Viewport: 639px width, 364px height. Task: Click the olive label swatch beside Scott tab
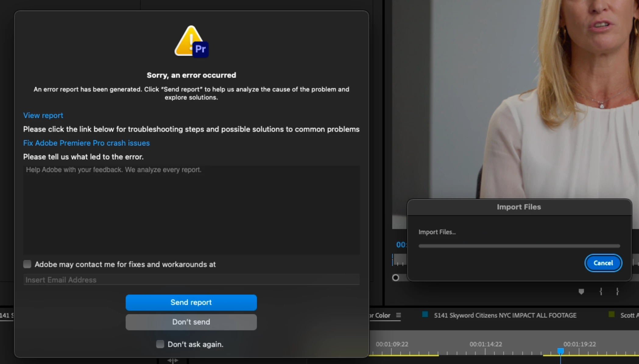pos(611,315)
